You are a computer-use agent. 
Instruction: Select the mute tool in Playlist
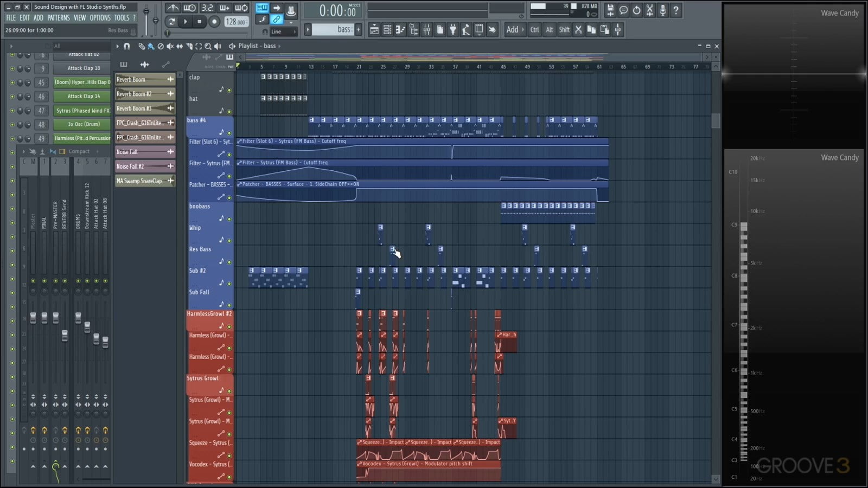170,46
